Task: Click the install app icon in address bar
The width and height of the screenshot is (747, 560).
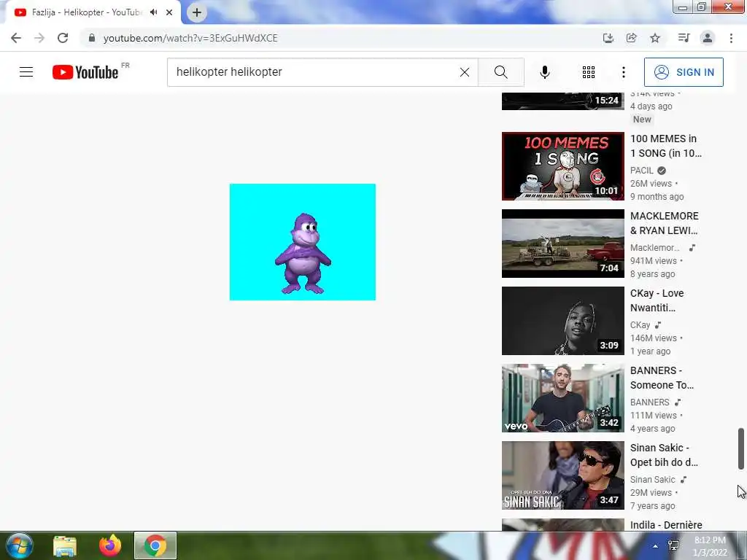Action: 608,38
